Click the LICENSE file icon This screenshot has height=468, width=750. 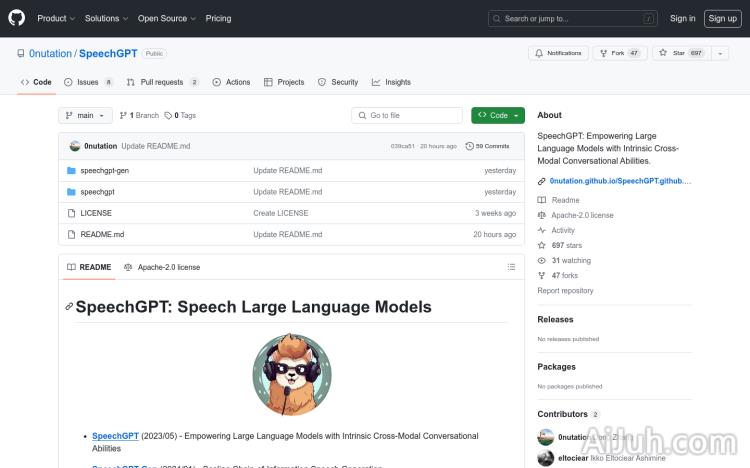[71, 213]
